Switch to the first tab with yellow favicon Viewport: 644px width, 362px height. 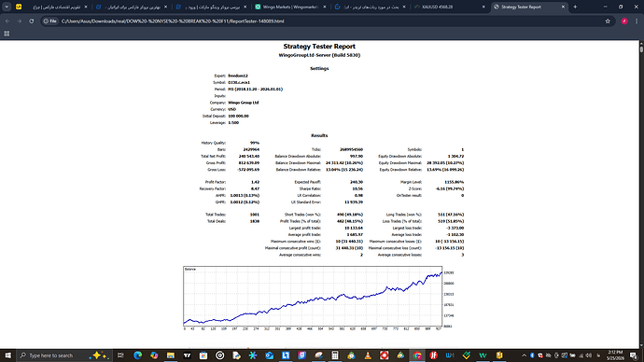pos(51,7)
